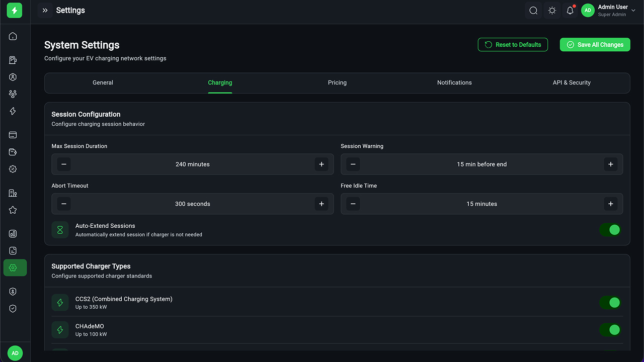Toggle CCS2 charger type switch
The height and width of the screenshot is (362, 644).
(x=610, y=302)
